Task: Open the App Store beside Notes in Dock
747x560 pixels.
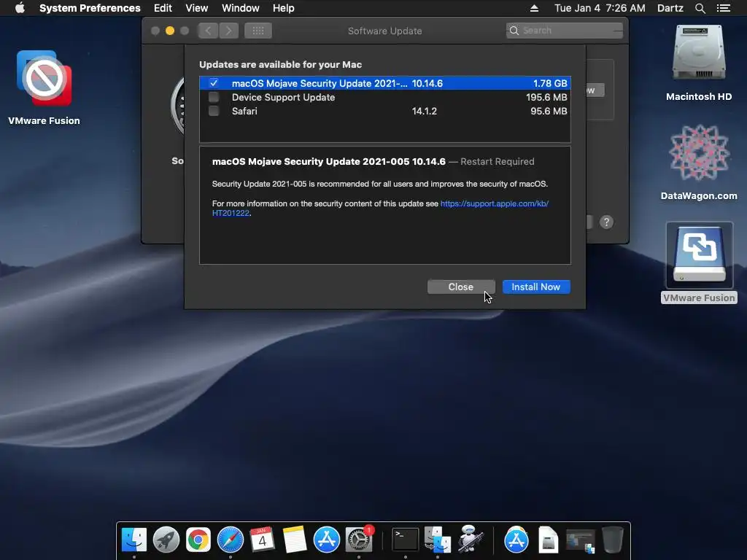Action: pos(326,540)
